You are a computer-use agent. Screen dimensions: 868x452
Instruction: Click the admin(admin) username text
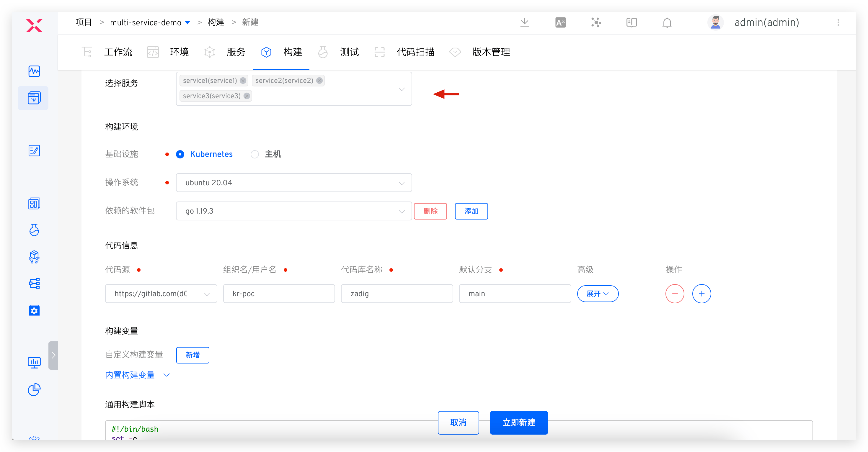click(x=766, y=22)
